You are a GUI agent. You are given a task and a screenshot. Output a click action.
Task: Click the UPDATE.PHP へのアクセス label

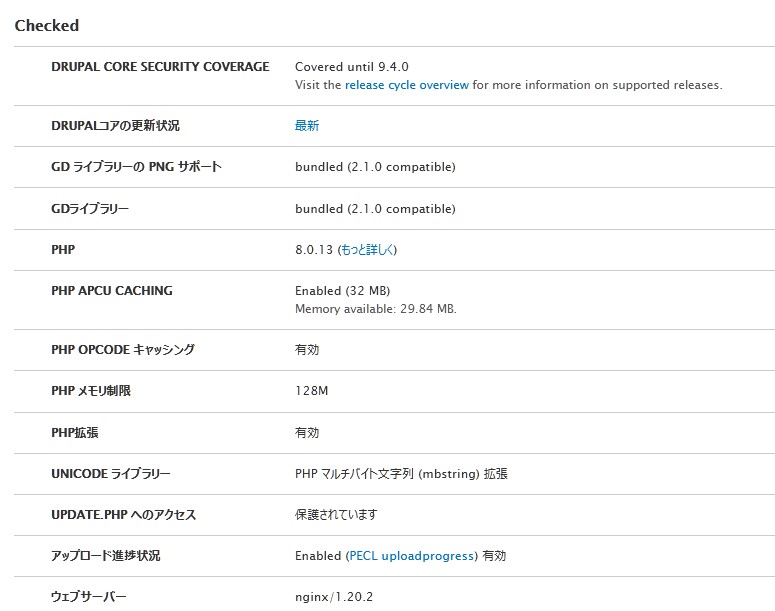[123, 515]
